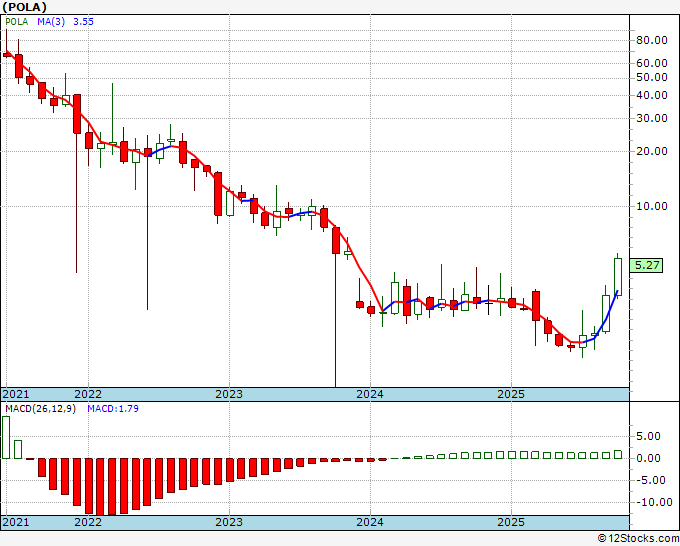680x546 pixels.
Task: Click the latest green candlestick near 5.27
Action: click(x=618, y=277)
